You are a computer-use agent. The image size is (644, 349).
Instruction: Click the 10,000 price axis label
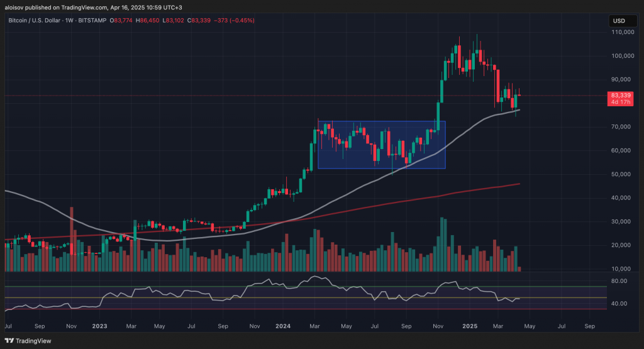coord(621,269)
